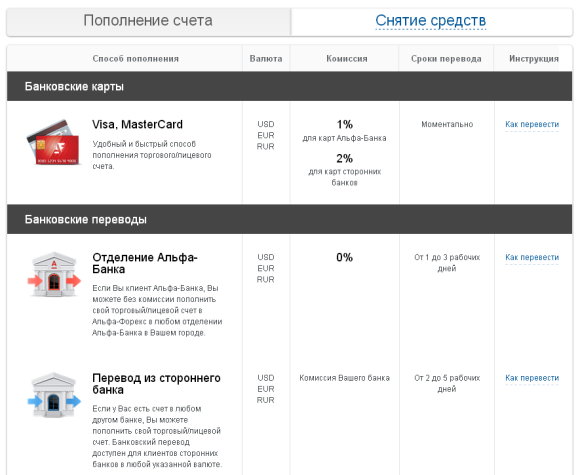Click the Перевод из стороннего банка heading

[x=156, y=384]
